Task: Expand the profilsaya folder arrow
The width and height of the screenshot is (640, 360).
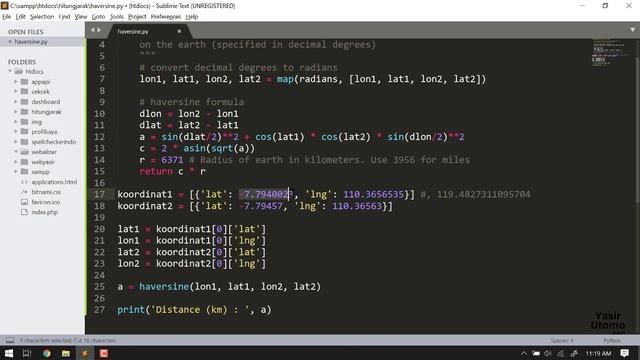Action: tap(16, 131)
